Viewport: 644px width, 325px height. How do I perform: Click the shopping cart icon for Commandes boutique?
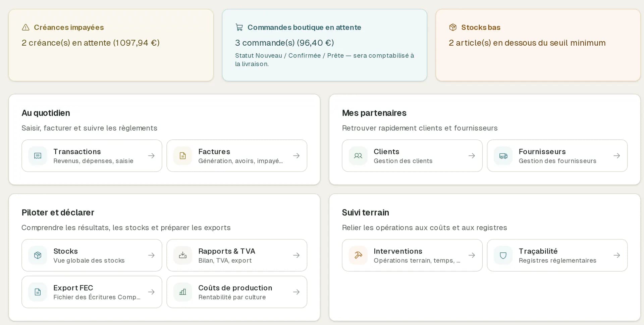[x=239, y=28]
